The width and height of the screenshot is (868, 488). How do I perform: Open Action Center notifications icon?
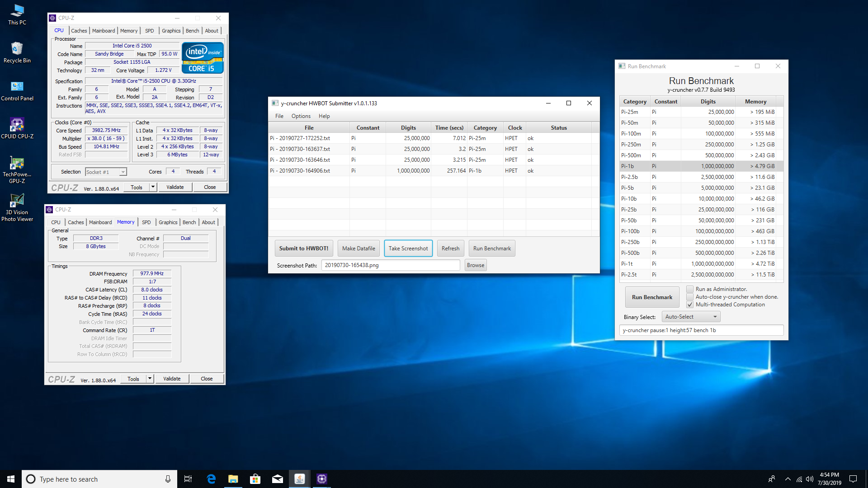point(853,479)
